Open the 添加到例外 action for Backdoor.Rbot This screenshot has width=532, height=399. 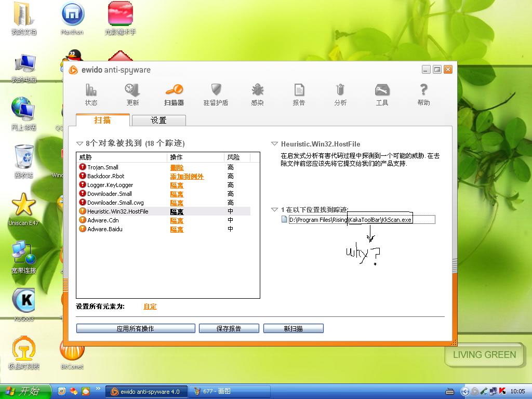tap(187, 177)
